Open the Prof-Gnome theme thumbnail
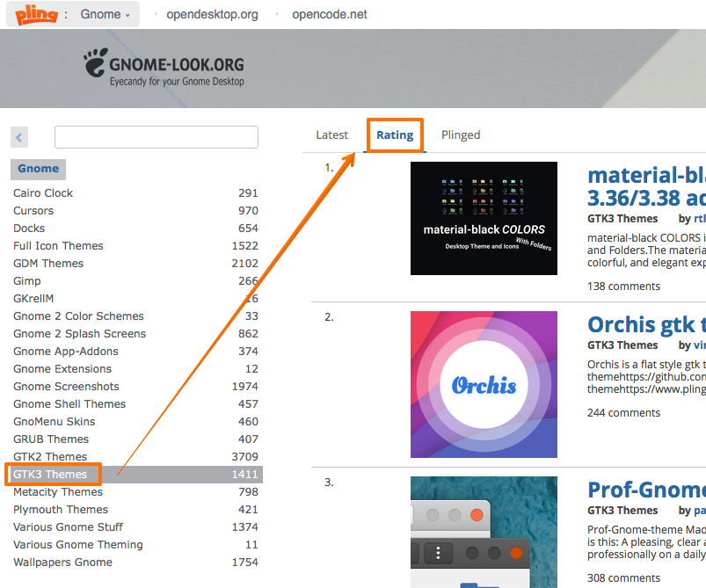 (x=484, y=532)
